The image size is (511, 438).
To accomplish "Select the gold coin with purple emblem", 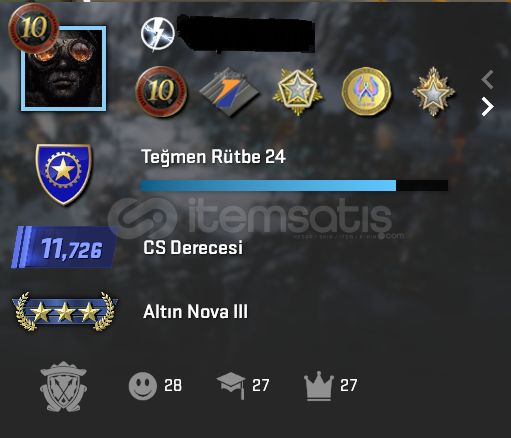I will [366, 91].
